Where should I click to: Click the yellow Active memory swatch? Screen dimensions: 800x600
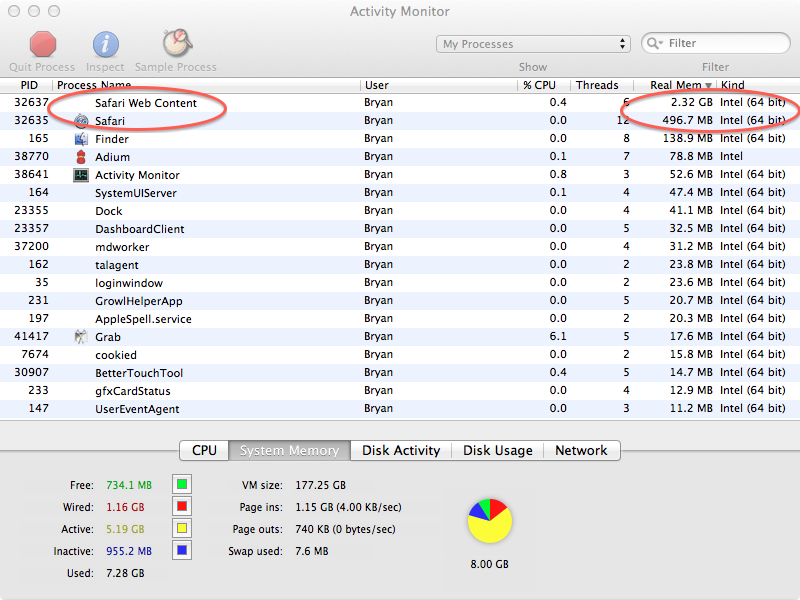(182, 529)
